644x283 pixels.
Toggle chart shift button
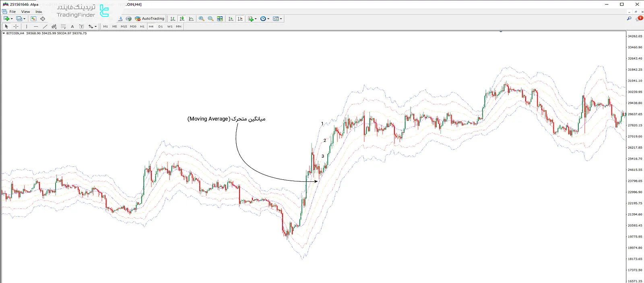pyautogui.click(x=240, y=19)
